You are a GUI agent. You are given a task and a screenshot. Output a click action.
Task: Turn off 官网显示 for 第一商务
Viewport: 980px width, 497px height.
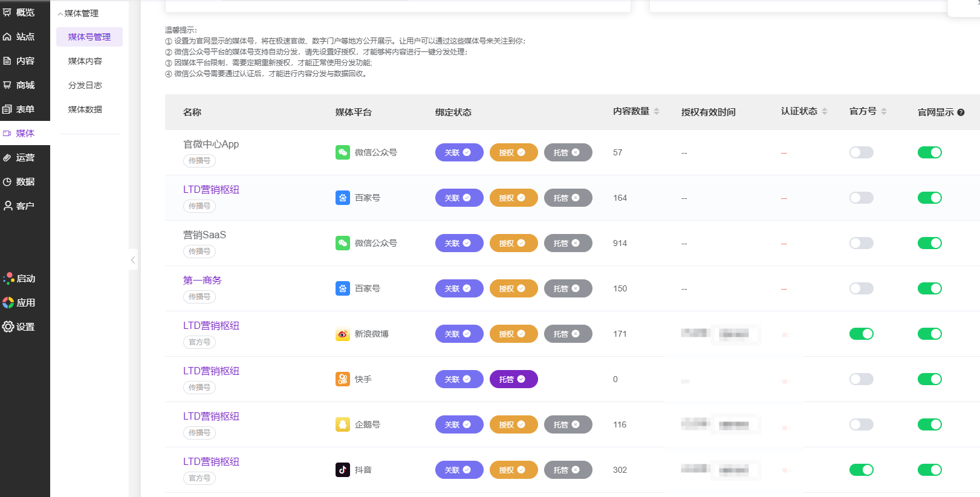click(930, 288)
